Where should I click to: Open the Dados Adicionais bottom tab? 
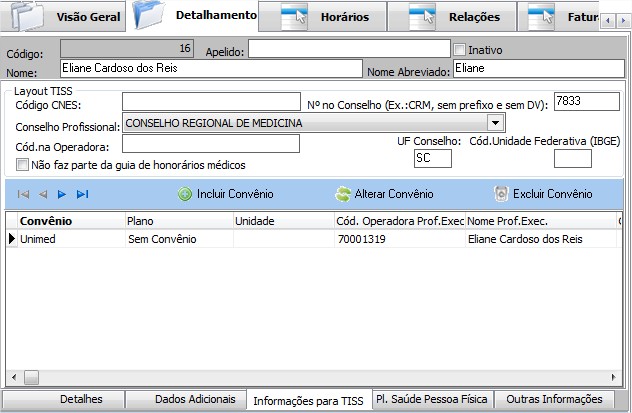pos(195,399)
